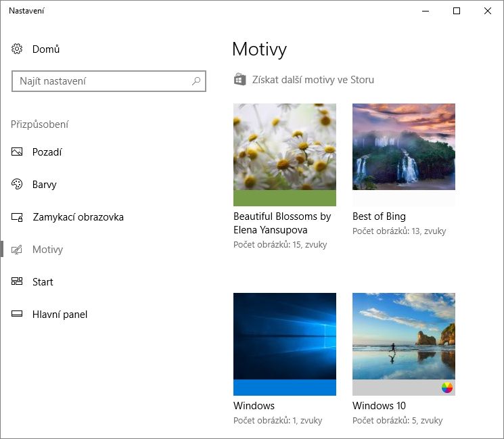
Task: Click the title Beautiful Blossoms by Elena Yansupova
Action: [282, 223]
